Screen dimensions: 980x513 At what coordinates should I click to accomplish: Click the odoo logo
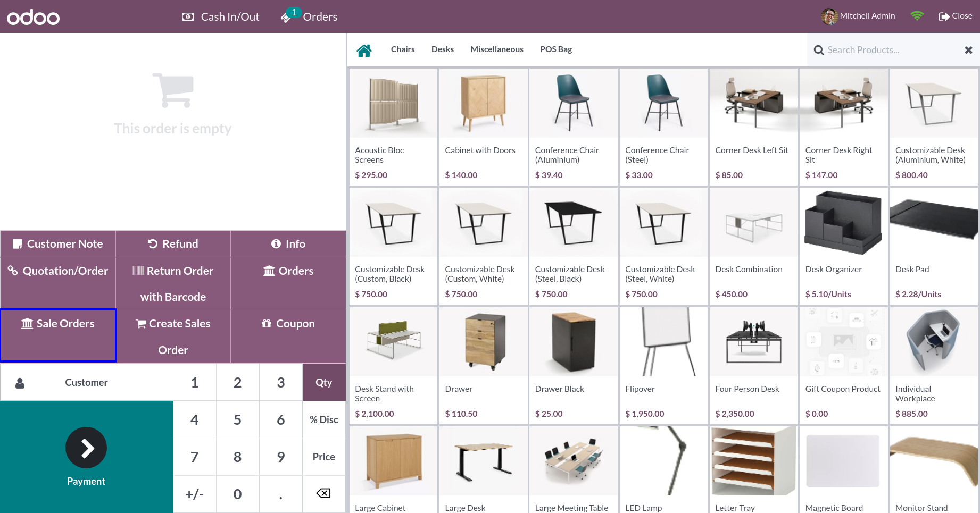click(33, 17)
